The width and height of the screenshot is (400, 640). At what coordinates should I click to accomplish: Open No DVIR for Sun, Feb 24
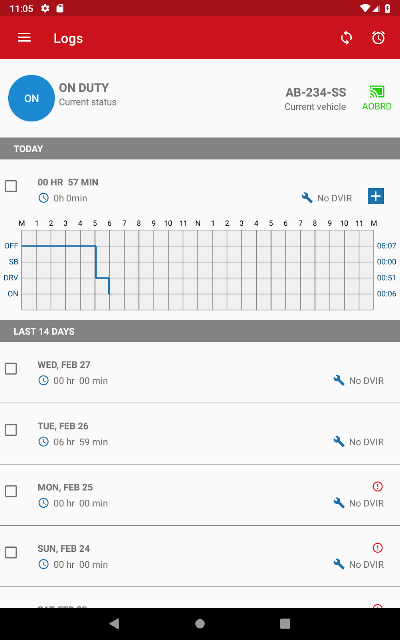click(359, 564)
